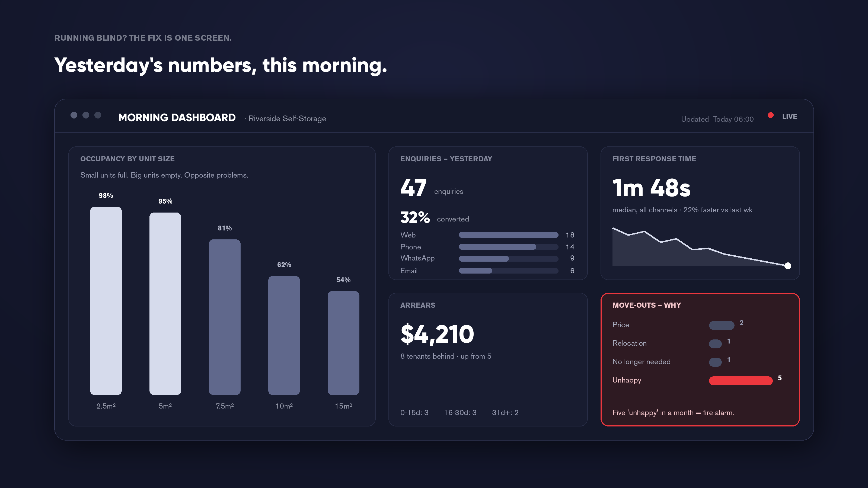Screen dimensions: 868x488
Task: Click the Price reason label
Action: click(620, 325)
